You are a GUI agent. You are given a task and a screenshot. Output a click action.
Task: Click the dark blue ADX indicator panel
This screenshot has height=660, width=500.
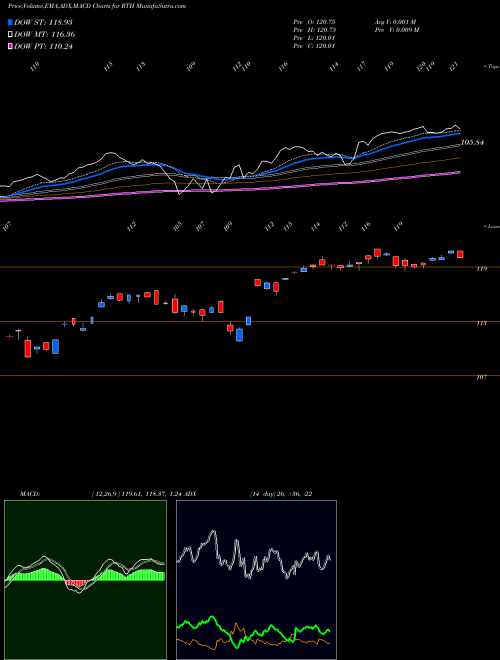[x=256, y=580]
